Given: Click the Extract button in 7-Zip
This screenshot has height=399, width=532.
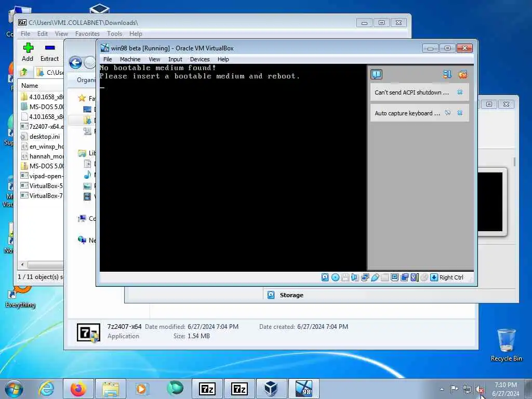Looking at the screenshot, I should 49,52.
